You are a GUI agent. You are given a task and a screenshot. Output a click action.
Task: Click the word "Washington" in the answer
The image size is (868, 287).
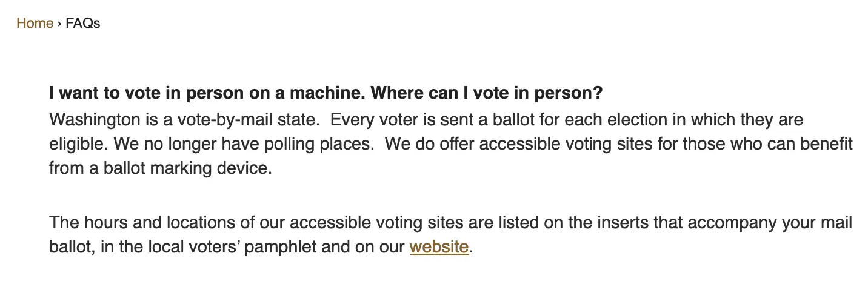pyautogui.click(x=95, y=119)
